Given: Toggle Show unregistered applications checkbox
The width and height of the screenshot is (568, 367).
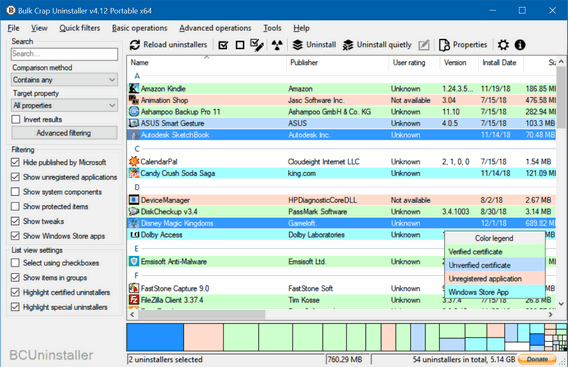Looking at the screenshot, I should coord(15,177).
